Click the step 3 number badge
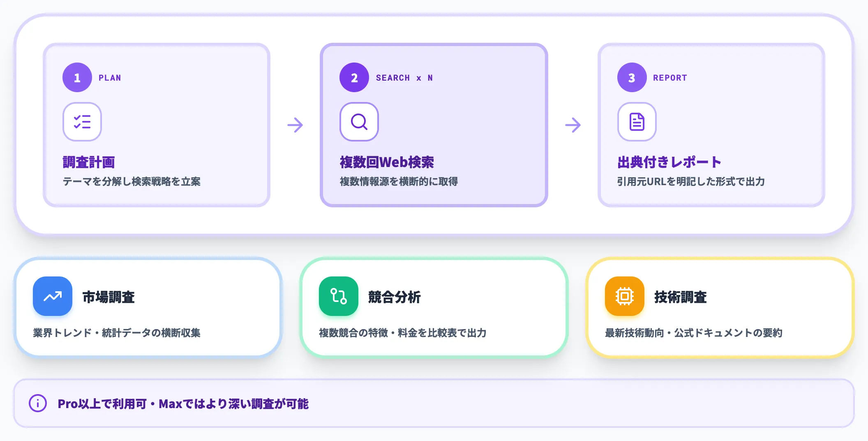This screenshot has width=868, height=441. click(x=632, y=77)
